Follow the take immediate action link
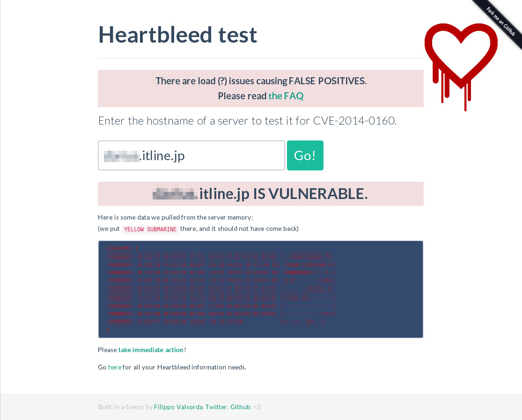522x420 pixels. tap(151, 350)
